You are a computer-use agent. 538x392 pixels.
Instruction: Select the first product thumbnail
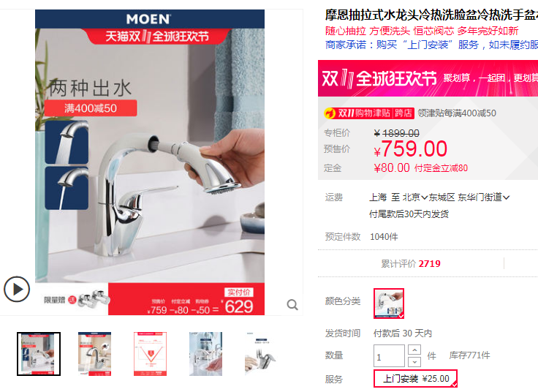39,354
